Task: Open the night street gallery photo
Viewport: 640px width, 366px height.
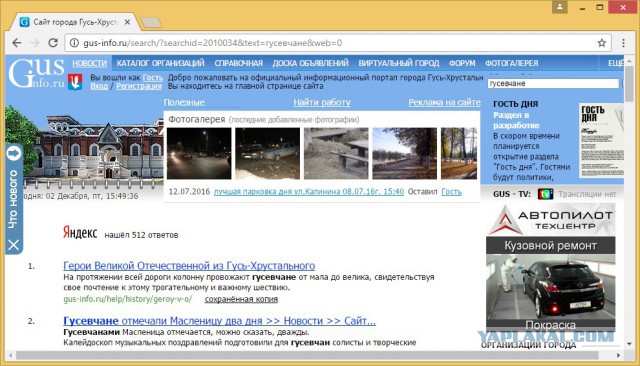Action: click(199, 153)
